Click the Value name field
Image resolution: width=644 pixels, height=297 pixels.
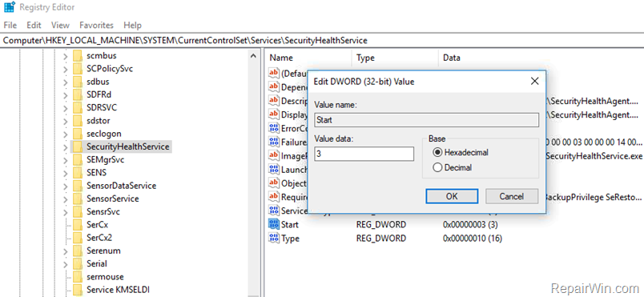(426, 120)
